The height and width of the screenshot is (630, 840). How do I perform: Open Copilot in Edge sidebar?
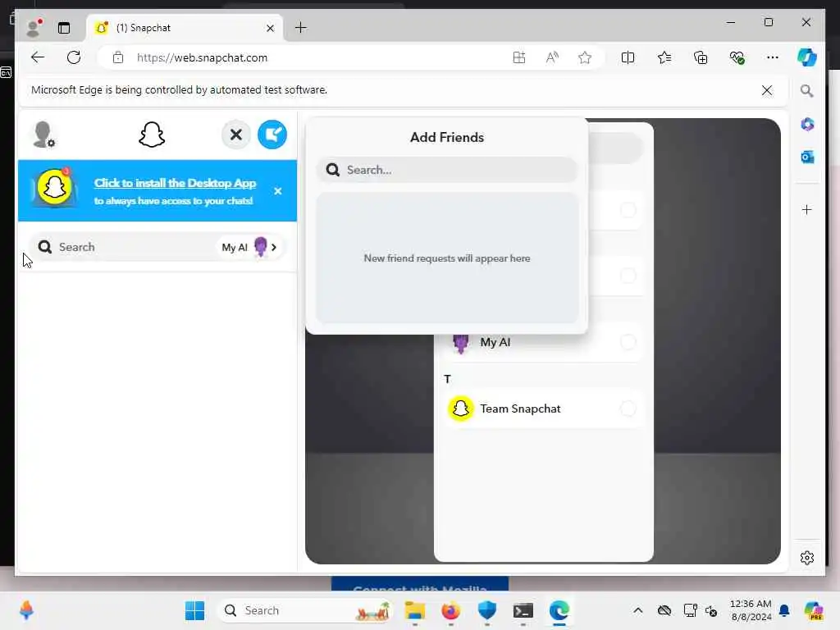pos(806,57)
